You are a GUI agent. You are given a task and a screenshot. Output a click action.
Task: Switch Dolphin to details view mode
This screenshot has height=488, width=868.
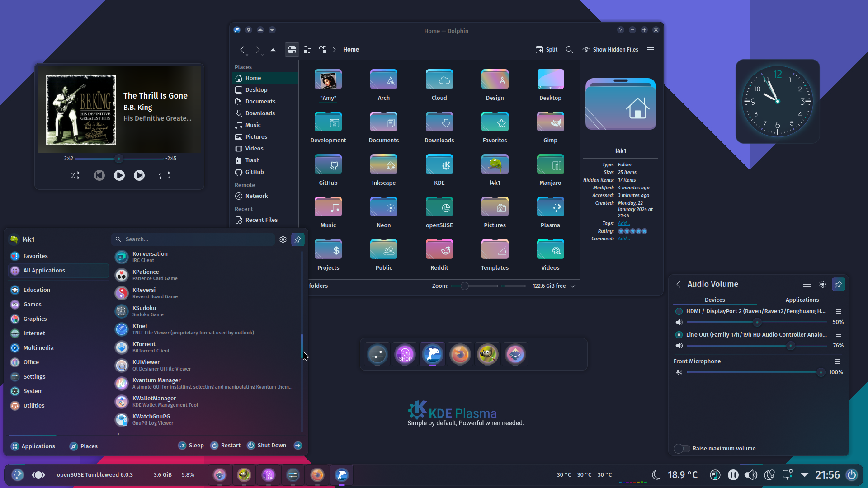click(x=323, y=50)
